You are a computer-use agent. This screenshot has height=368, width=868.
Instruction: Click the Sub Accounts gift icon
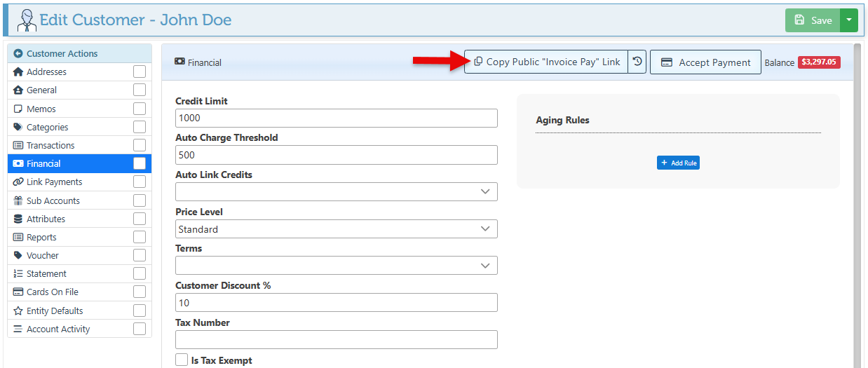coord(18,200)
